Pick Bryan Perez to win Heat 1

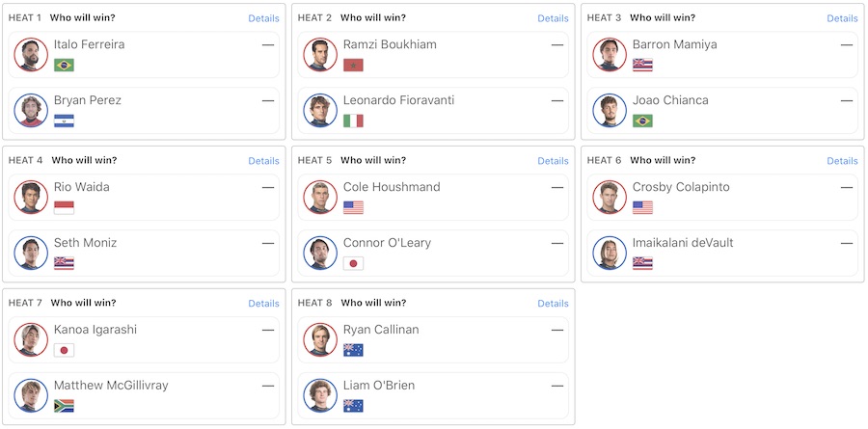click(145, 110)
